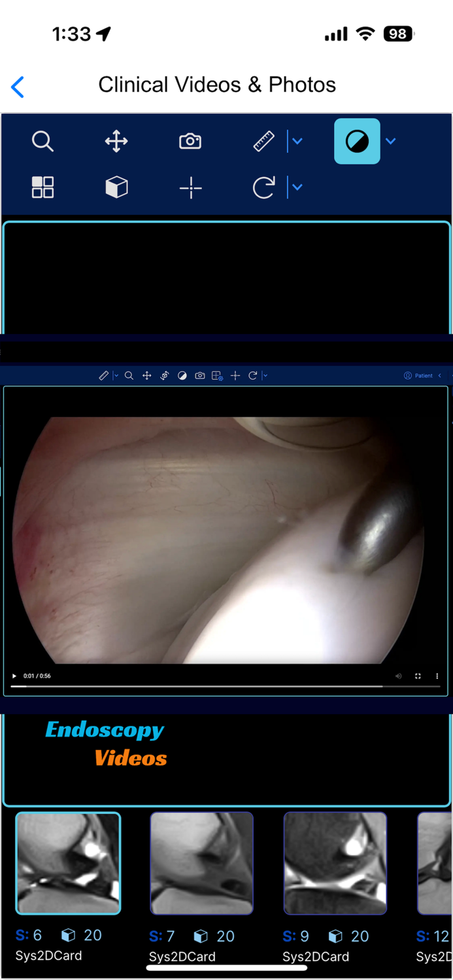The width and height of the screenshot is (453, 980).
Task: Seek on the video progress bar
Action: tap(226, 687)
